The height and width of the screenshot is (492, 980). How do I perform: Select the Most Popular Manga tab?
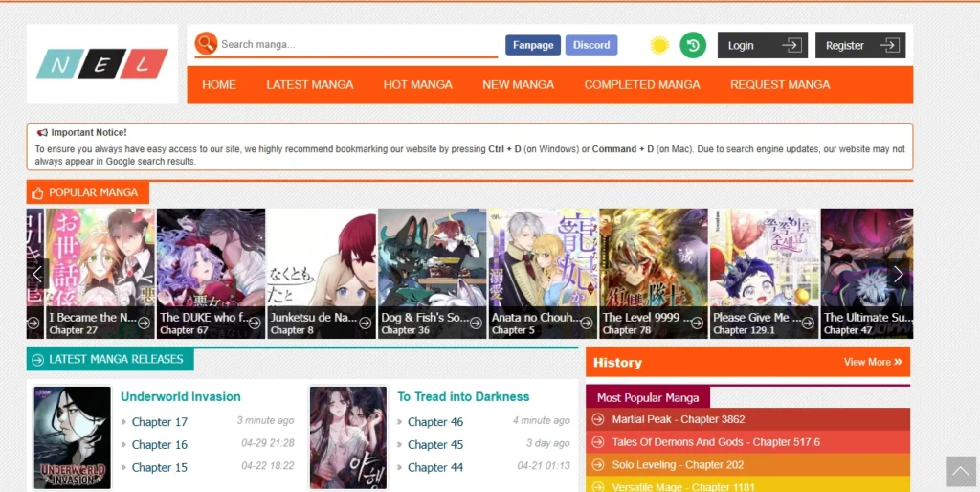click(x=648, y=397)
